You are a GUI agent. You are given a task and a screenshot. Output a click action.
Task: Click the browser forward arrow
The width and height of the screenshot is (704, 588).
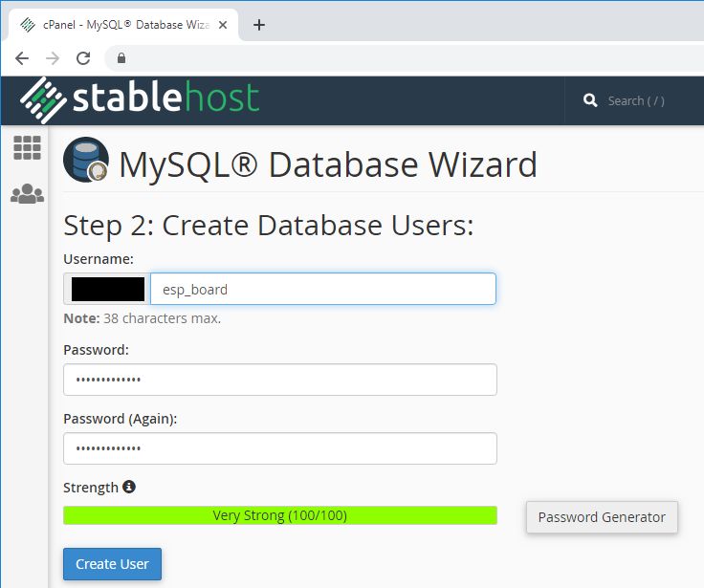[x=53, y=58]
